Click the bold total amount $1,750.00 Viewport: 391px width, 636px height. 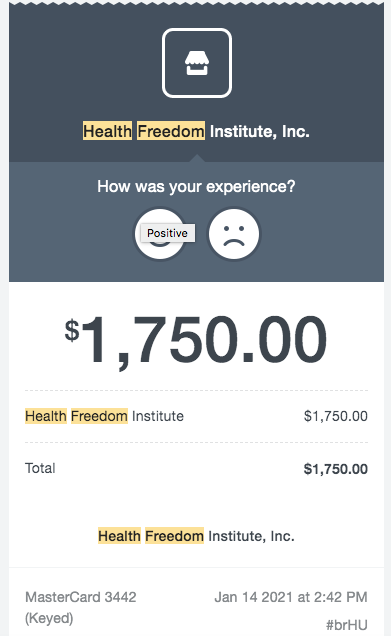coord(336,469)
